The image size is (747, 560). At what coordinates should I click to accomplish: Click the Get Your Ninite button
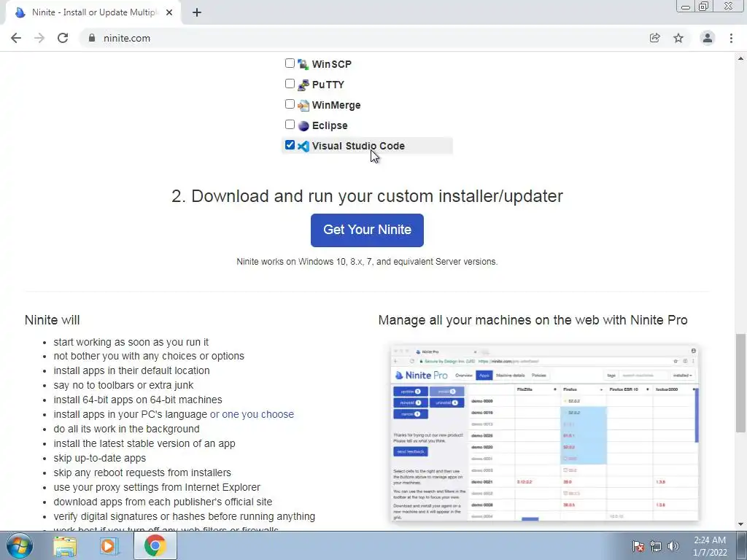[x=367, y=230]
